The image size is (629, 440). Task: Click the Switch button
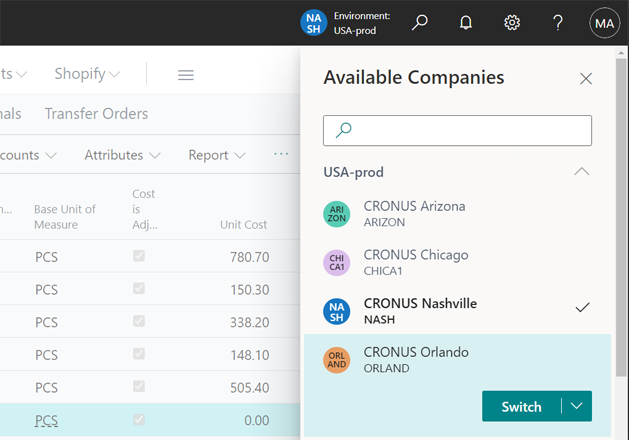coord(521,406)
